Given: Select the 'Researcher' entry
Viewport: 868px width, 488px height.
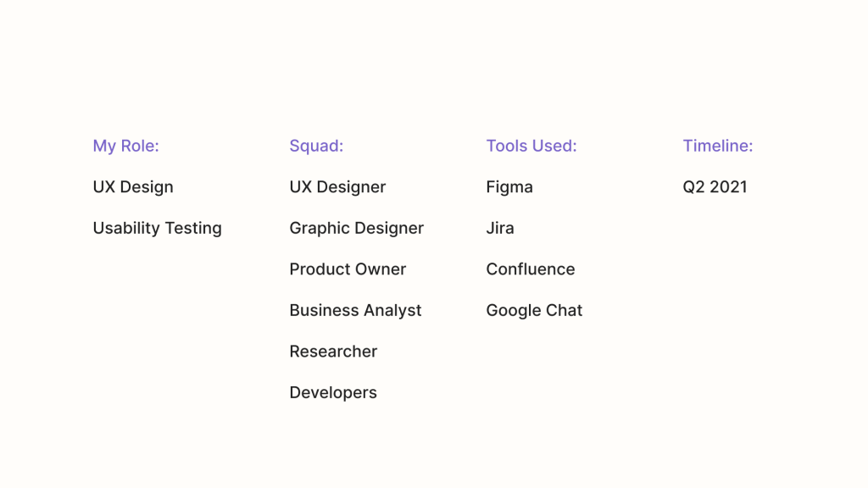Looking at the screenshot, I should tap(333, 352).
